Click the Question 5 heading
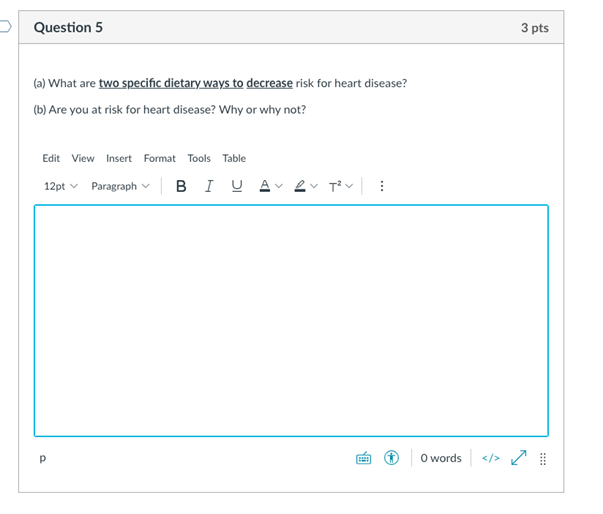 click(x=68, y=28)
